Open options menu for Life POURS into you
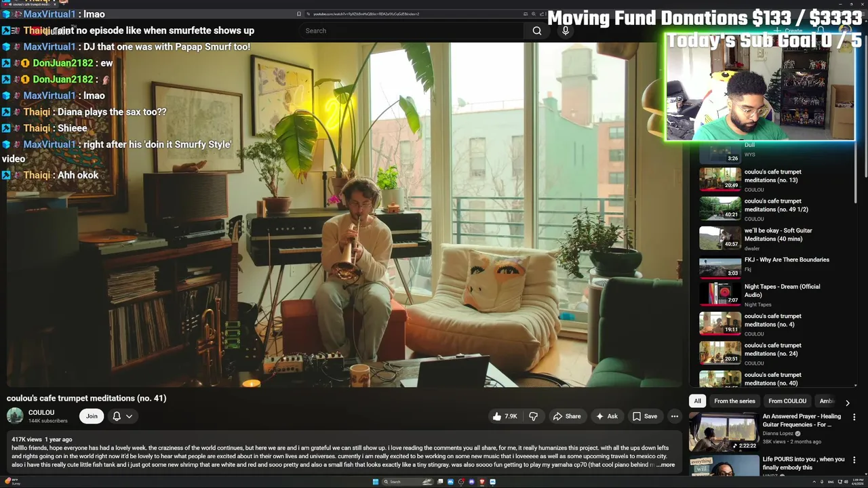868x488 pixels. tap(854, 460)
